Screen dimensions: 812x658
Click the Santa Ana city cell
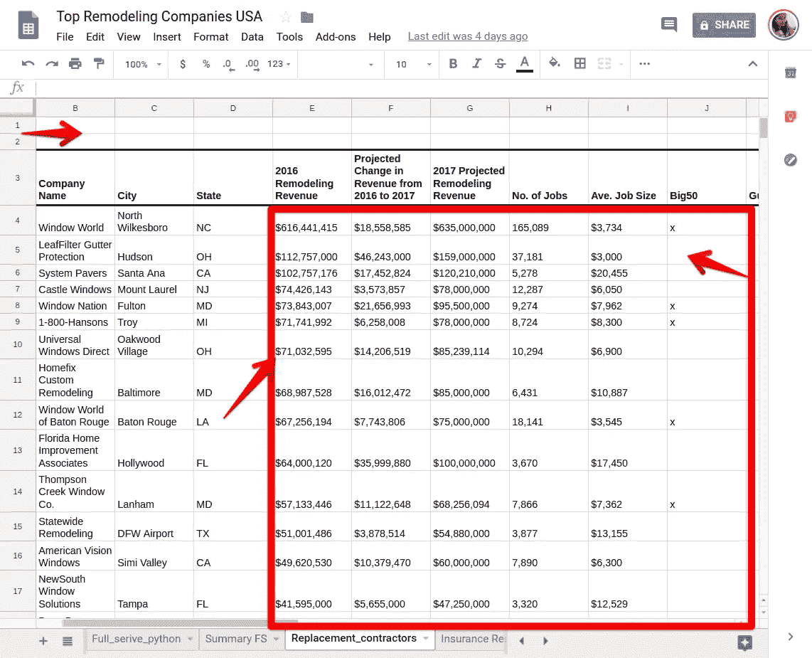[154, 273]
